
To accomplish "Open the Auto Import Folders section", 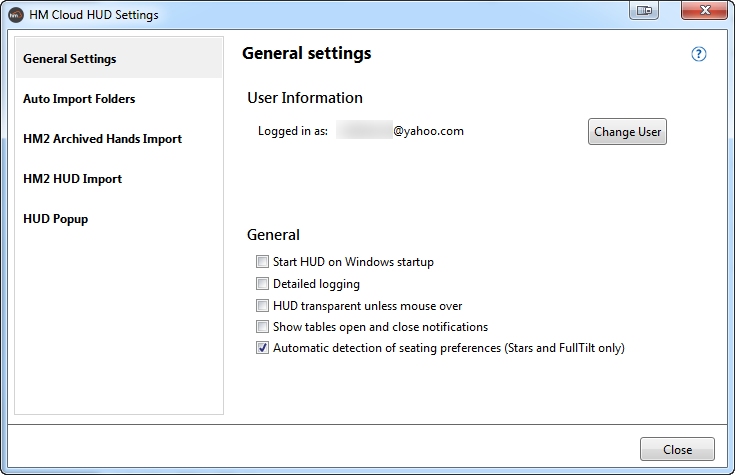I will (79, 99).
